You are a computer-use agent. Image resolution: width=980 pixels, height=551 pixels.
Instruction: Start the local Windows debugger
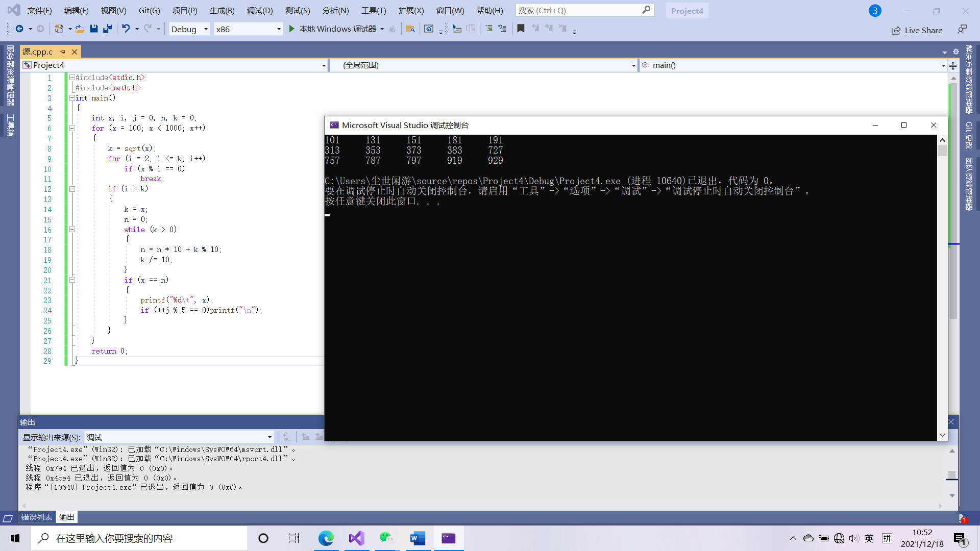(292, 29)
